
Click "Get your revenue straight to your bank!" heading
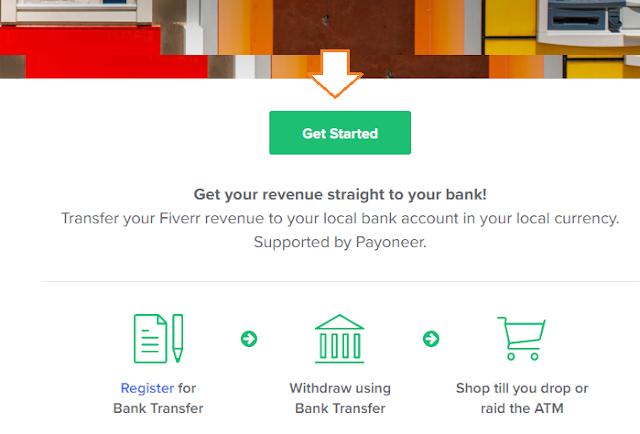coord(340,194)
